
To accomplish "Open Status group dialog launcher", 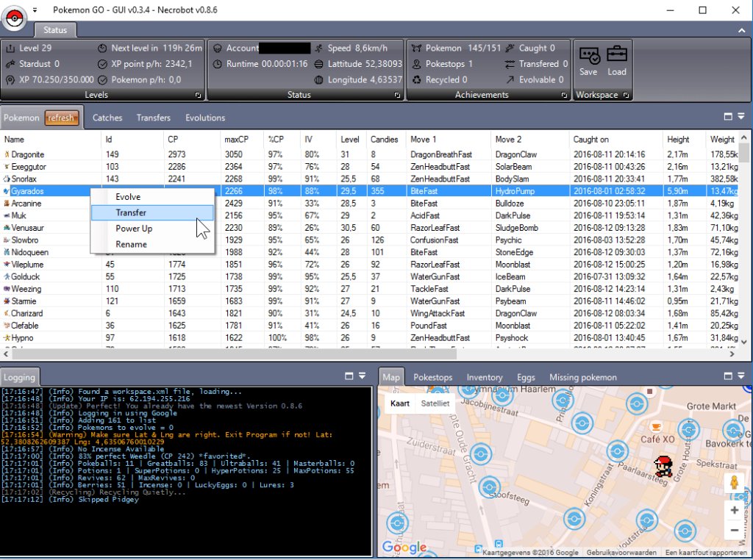I will coord(397,95).
